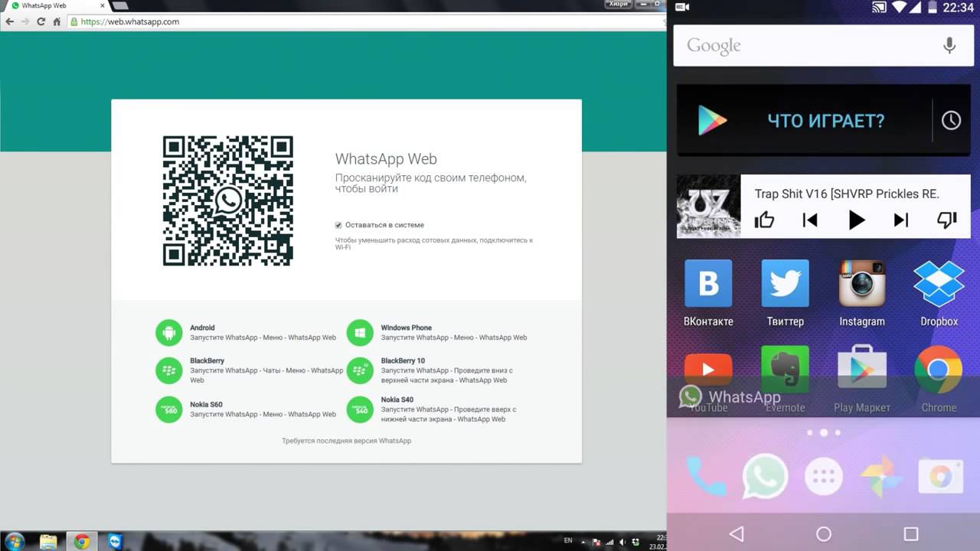
Task: Choose the Nokia S60 instructions icon
Action: click(x=168, y=409)
